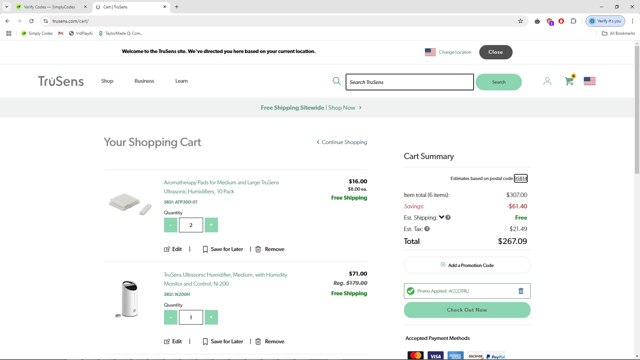The width and height of the screenshot is (640, 360).
Task: Close the Verify Codes SimplyCodes tab
Action: 85,7
